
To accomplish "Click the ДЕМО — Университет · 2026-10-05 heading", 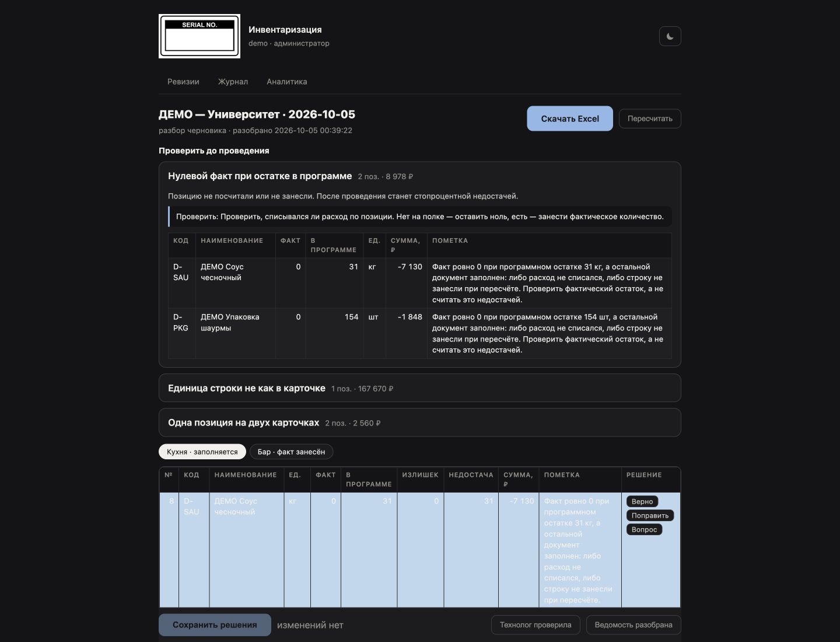I will 257,114.
